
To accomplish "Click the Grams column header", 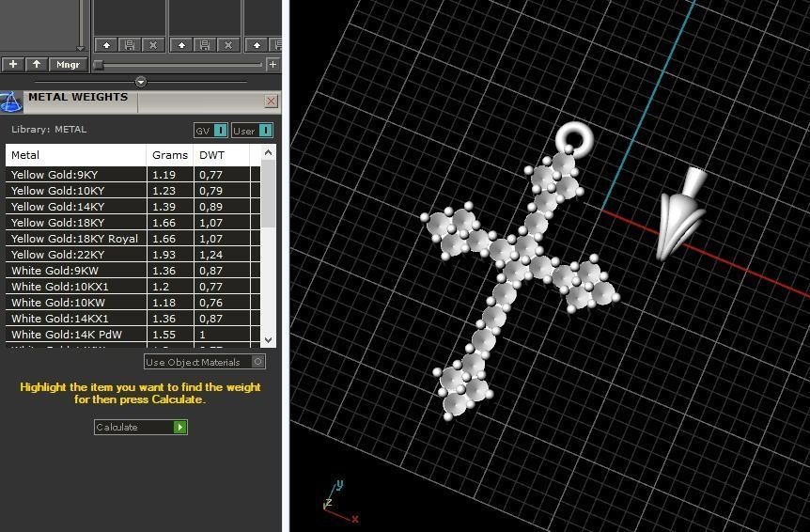I will [170, 155].
